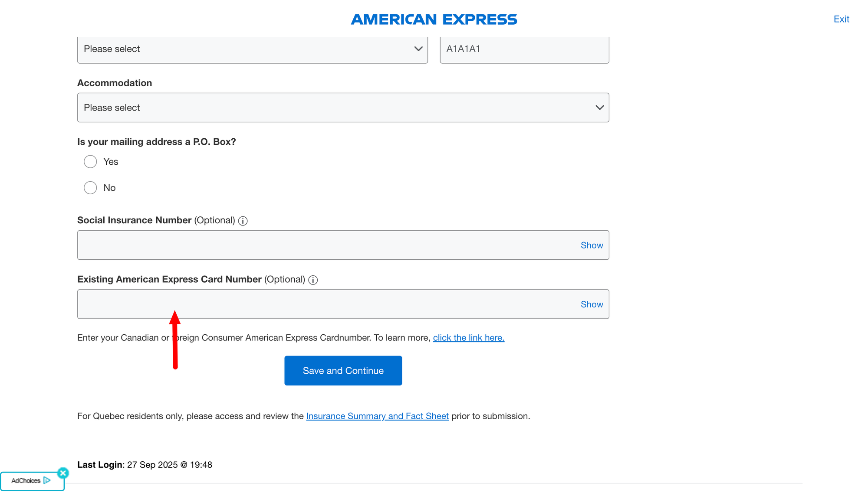Focus the postal code field A1A1A1
The height and width of the screenshot is (496, 868).
coord(524,49)
